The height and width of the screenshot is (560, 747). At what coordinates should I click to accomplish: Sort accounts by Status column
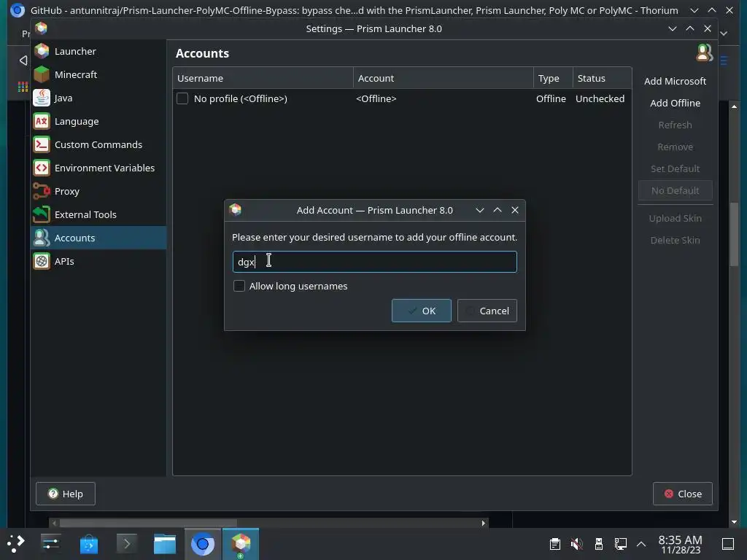pos(602,78)
